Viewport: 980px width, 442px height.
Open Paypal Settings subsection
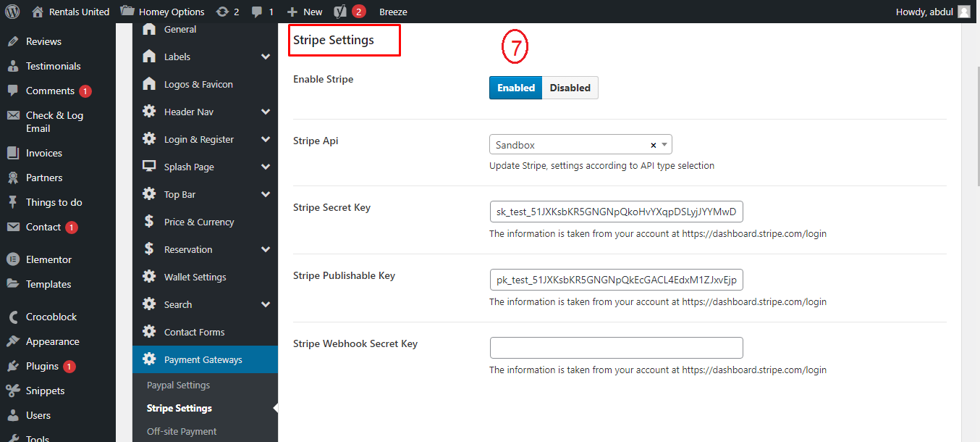pyautogui.click(x=178, y=385)
